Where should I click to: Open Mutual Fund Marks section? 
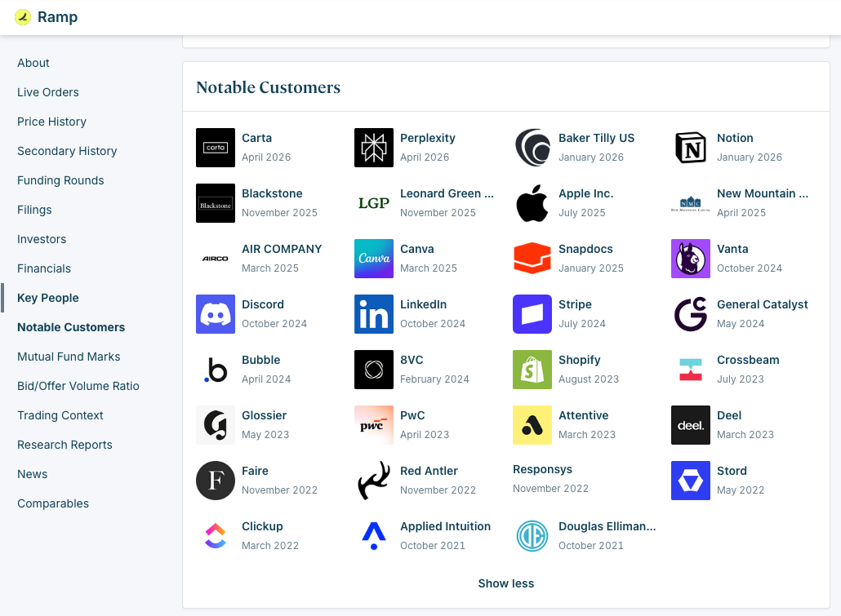coord(69,357)
